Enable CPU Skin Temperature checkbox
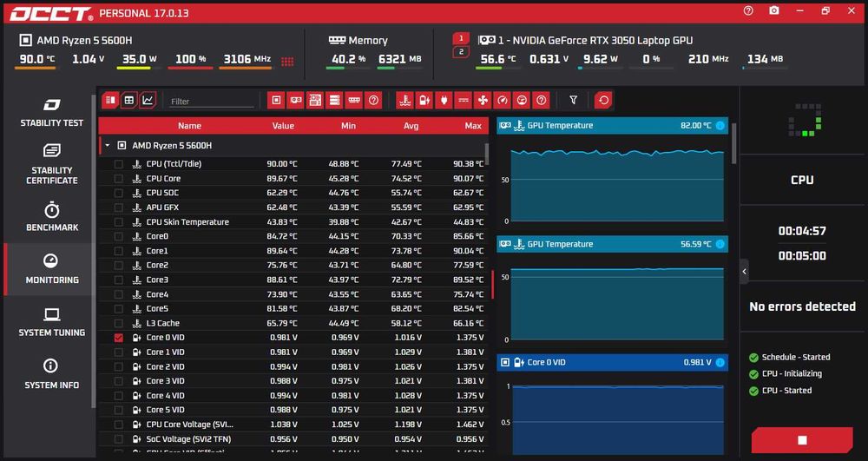This screenshot has width=868, height=461. (118, 222)
